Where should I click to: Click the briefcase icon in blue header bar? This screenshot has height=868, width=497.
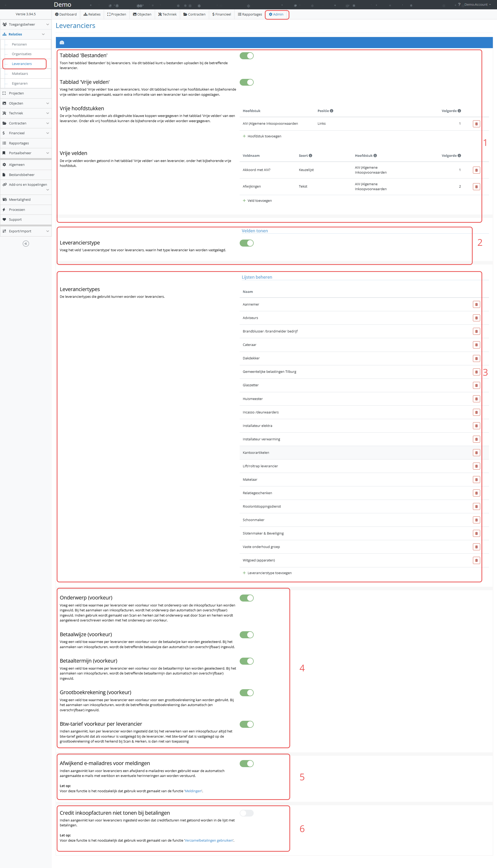pos(62,42)
